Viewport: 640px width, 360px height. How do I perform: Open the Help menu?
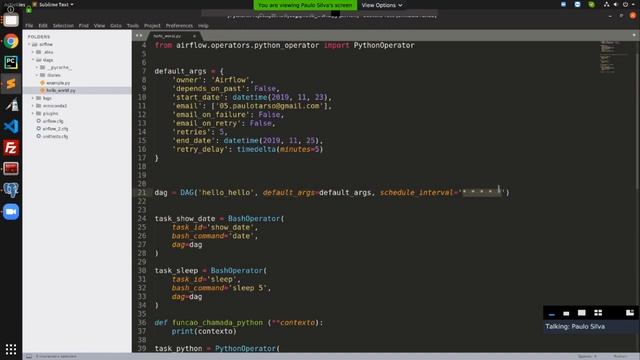(203, 25)
